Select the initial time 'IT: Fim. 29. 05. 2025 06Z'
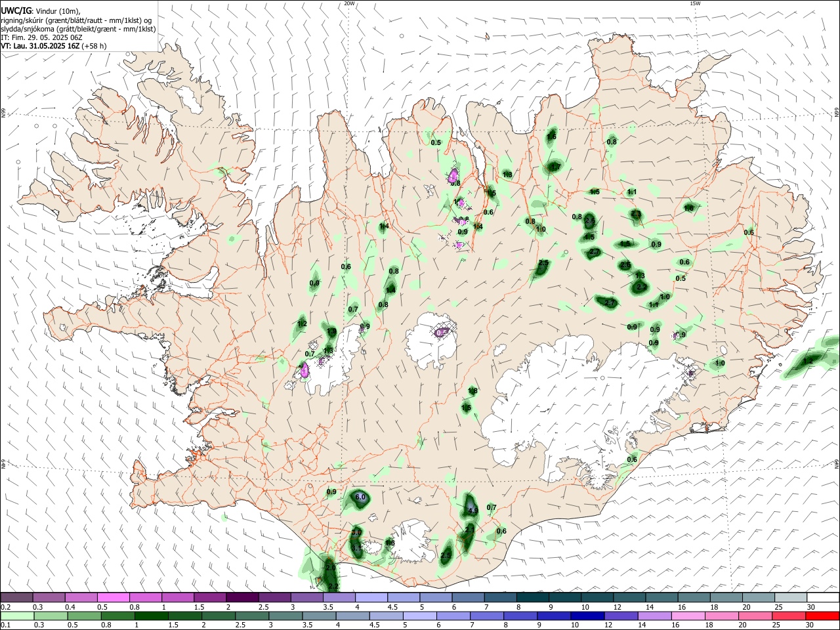Viewport: 840px width, 630px height. tap(41, 37)
